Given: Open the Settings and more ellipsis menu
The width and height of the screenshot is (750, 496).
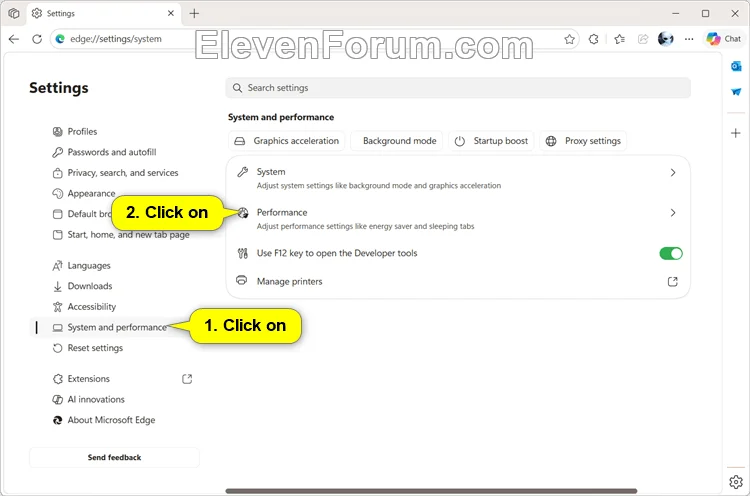Looking at the screenshot, I should (689, 39).
